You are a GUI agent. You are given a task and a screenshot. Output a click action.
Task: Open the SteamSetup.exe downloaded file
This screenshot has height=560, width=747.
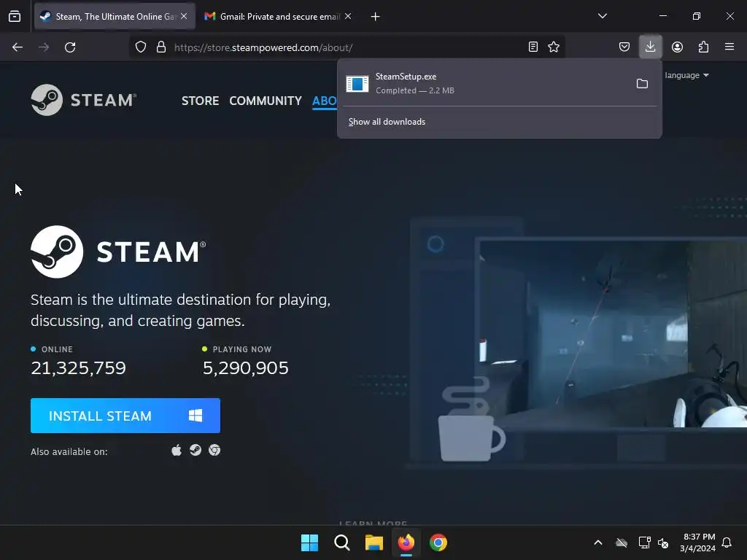(484, 83)
